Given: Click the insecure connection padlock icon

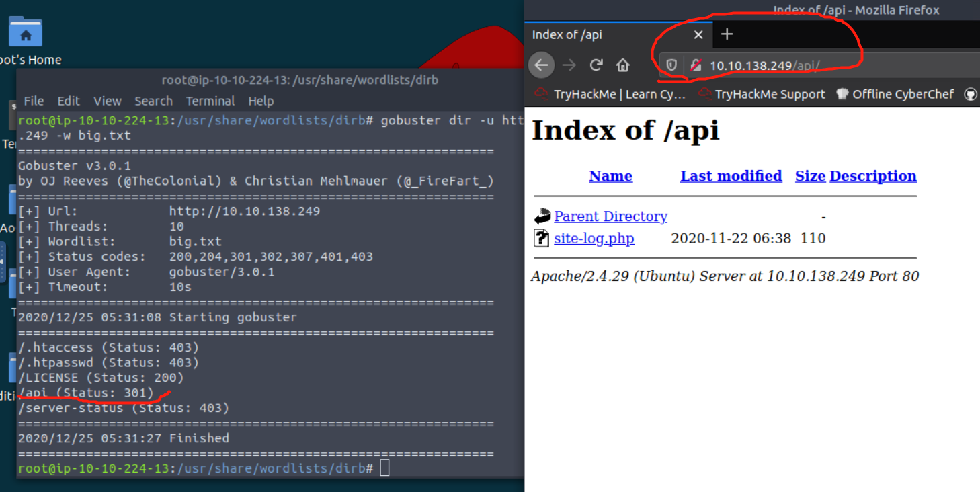Looking at the screenshot, I should pos(696,65).
